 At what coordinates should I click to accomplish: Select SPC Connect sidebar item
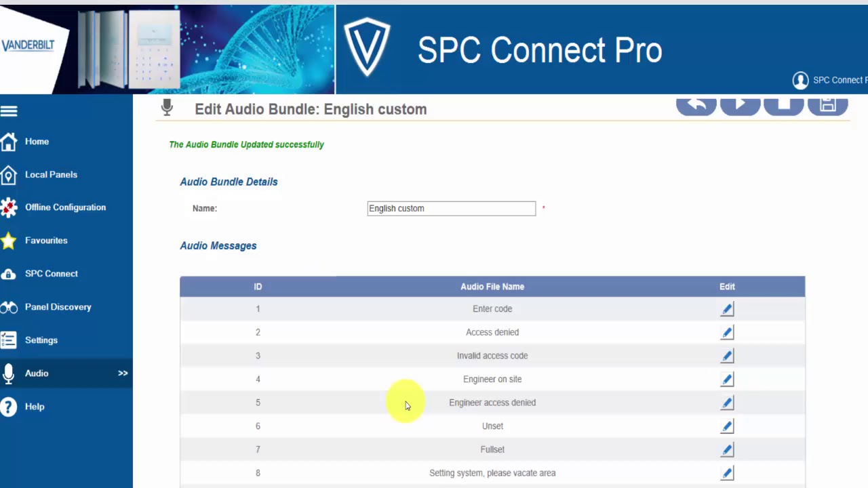pyautogui.click(x=52, y=274)
